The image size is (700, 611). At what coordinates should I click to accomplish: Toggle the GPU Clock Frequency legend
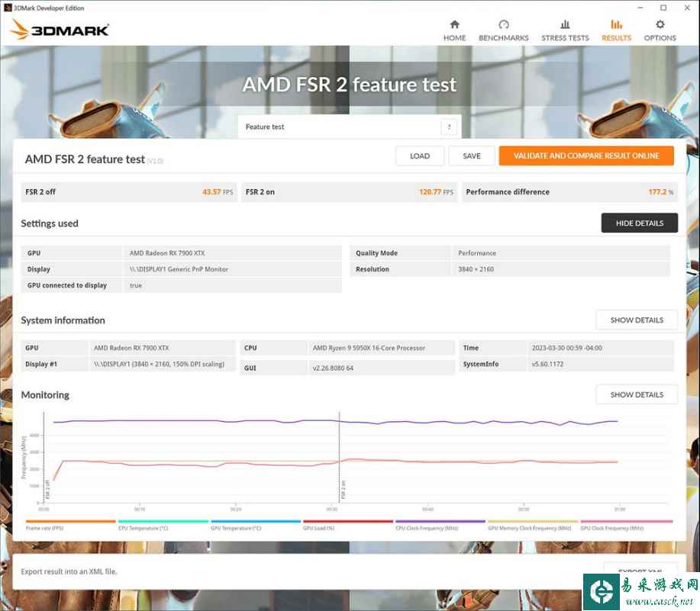[627, 525]
